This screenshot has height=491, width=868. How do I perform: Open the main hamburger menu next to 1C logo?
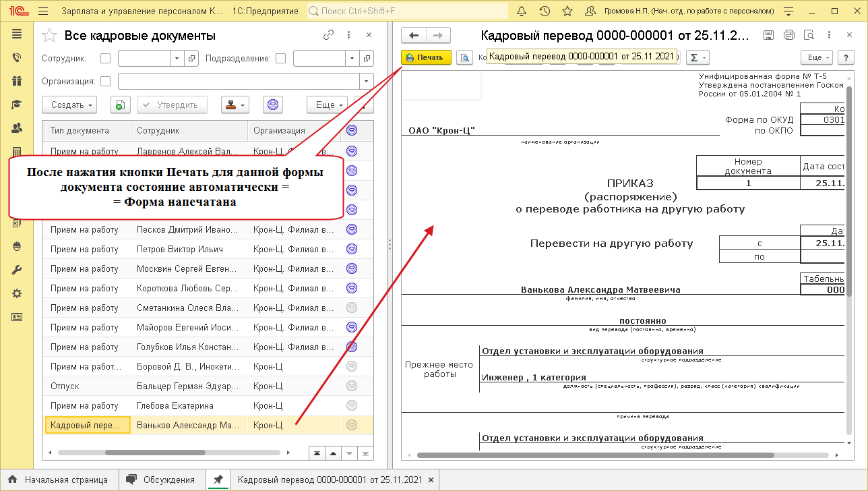[x=43, y=11]
